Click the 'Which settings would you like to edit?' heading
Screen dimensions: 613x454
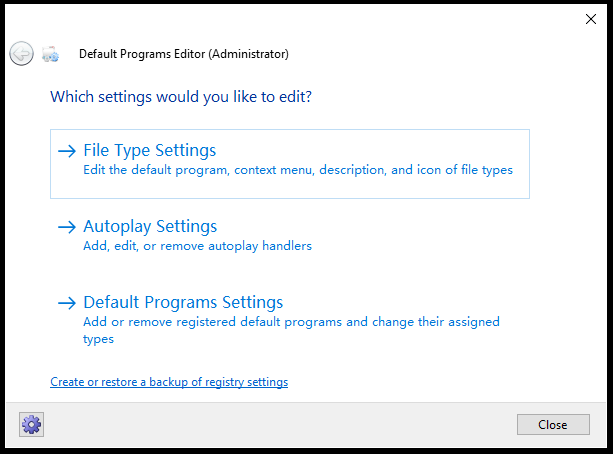(x=181, y=97)
